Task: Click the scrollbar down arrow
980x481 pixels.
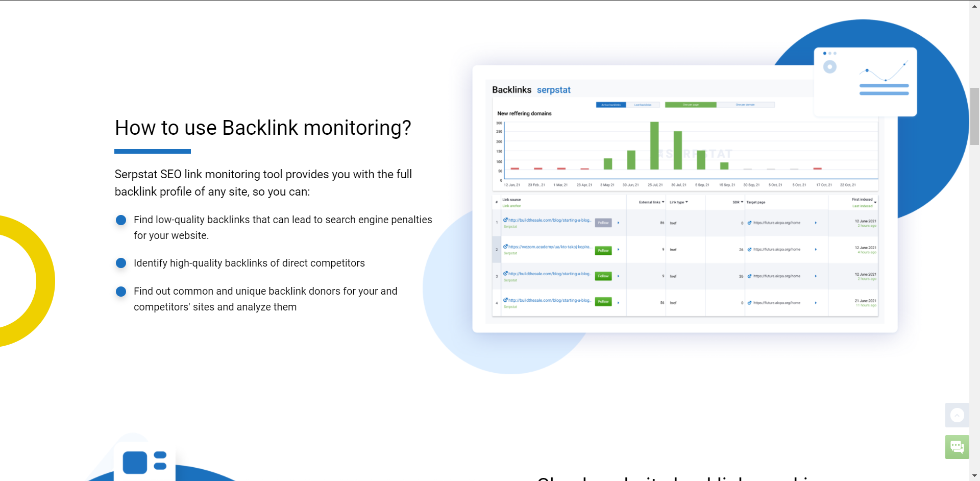Action: point(975,476)
